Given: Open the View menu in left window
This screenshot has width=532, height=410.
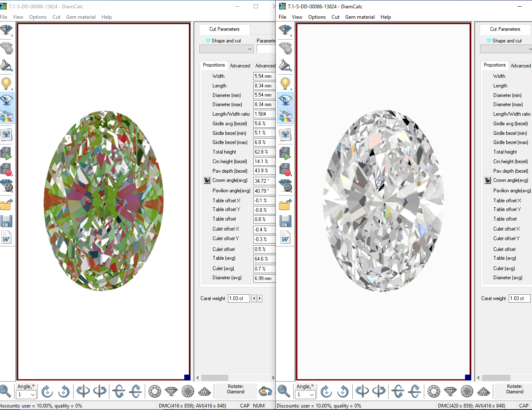Looking at the screenshot, I should pyautogui.click(x=18, y=17).
